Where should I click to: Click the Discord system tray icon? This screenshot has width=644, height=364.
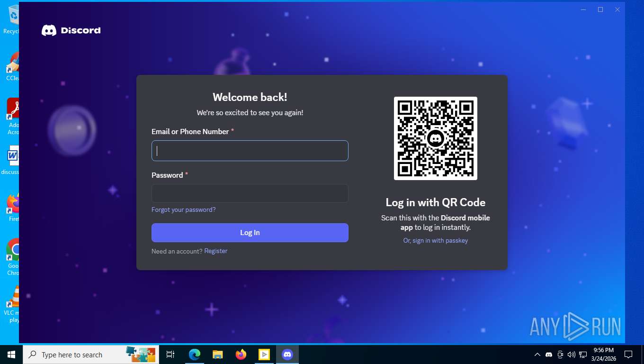[x=549, y=355]
